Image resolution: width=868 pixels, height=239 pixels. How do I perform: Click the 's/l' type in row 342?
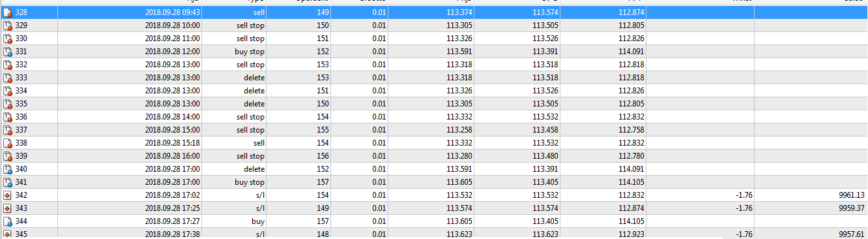tap(260, 195)
